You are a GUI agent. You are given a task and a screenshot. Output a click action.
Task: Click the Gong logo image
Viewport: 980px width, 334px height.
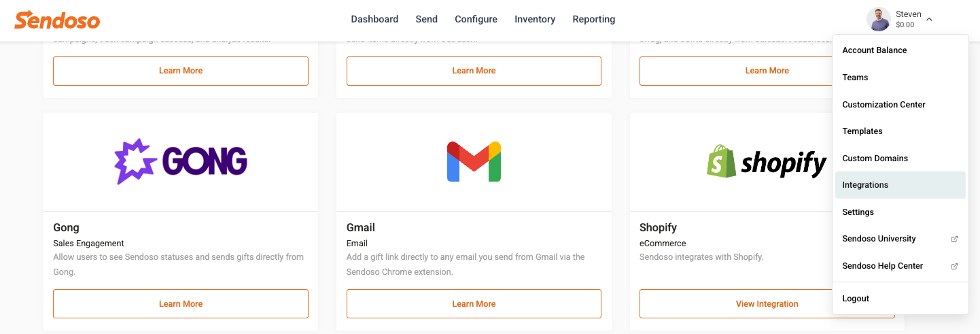181,162
